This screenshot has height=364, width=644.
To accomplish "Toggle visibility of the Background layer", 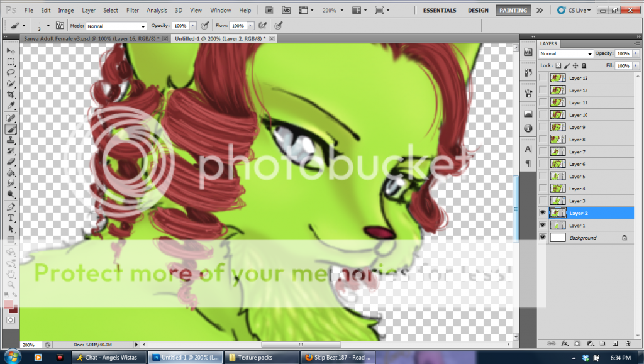I will pyautogui.click(x=542, y=238).
